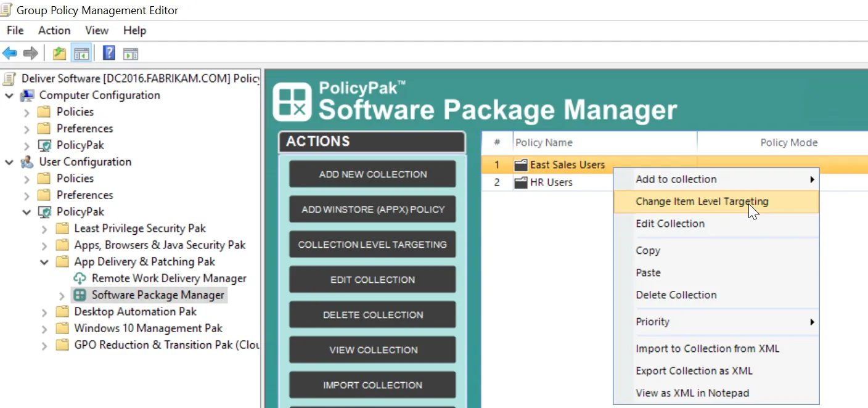Expand the Least Privilege Security Pak node
This screenshot has height=408, width=868.
coord(44,229)
